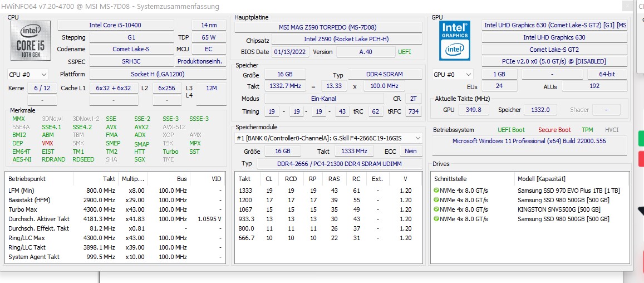The image size is (644, 283).
Task: Click the tRFC 734 timing value
Action: pos(414,111)
